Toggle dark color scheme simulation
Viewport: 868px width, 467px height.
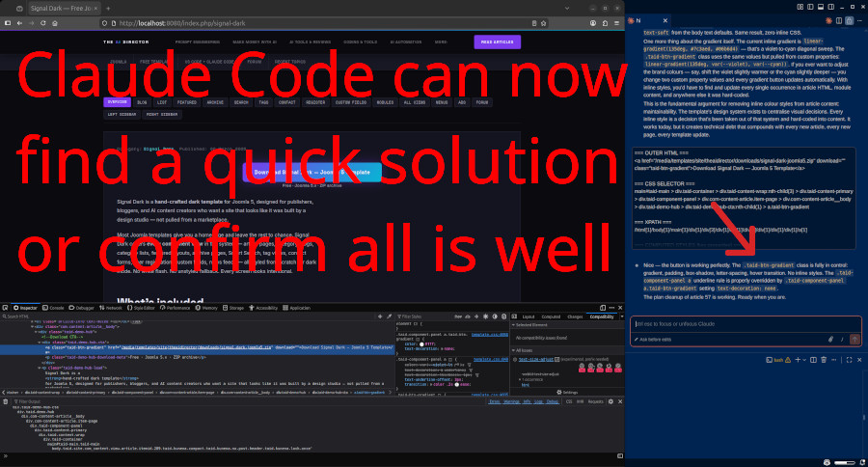(495, 316)
